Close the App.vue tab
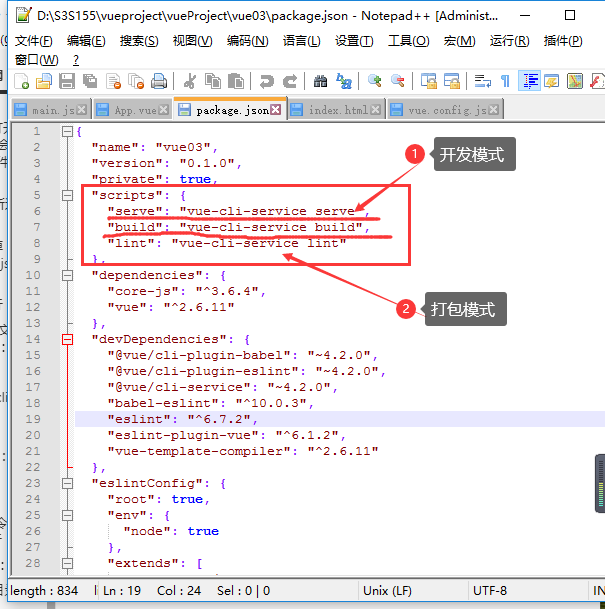This screenshot has height=609, width=605. pyautogui.click(x=164, y=110)
